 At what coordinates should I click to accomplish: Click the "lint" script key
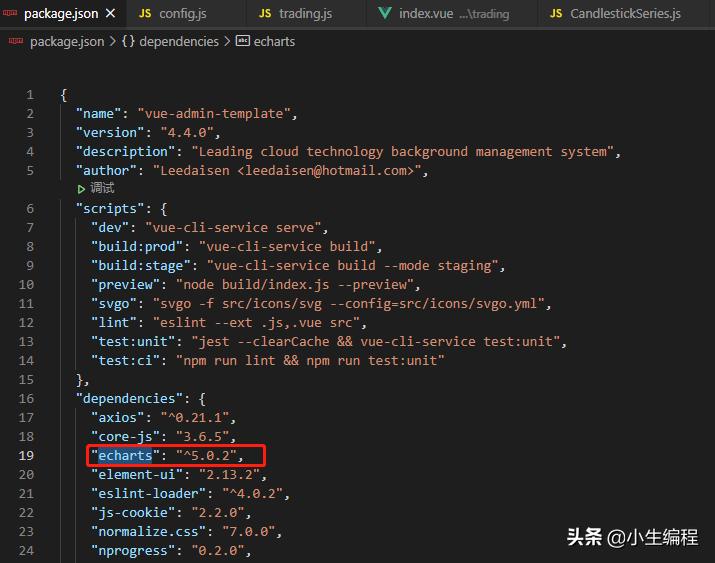coord(114,323)
